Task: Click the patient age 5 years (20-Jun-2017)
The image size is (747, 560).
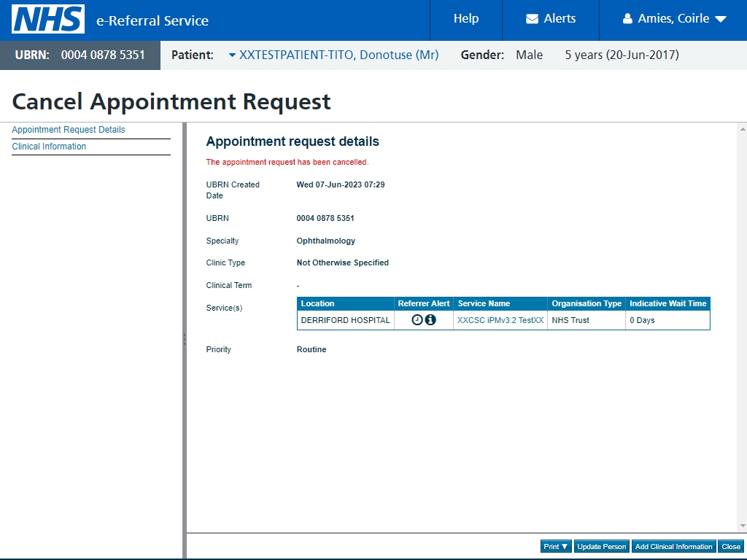Action: pos(622,55)
